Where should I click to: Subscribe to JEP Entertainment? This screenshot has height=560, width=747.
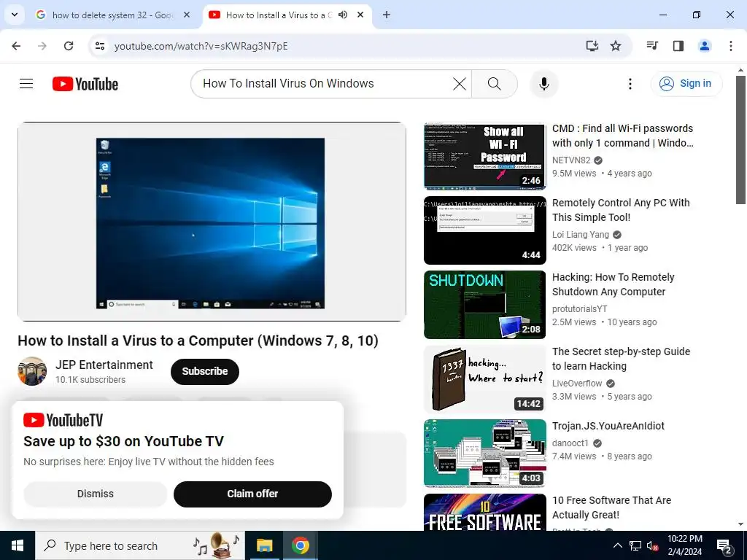[x=205, y=371]
